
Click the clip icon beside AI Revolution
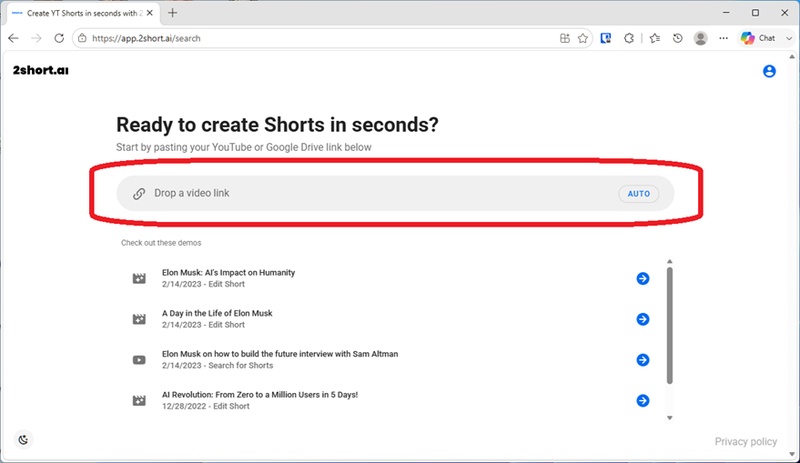point(139,401)
